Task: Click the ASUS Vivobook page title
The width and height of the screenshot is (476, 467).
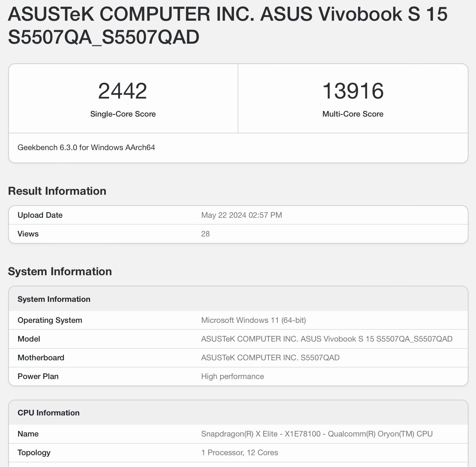Action: (227, 25)
